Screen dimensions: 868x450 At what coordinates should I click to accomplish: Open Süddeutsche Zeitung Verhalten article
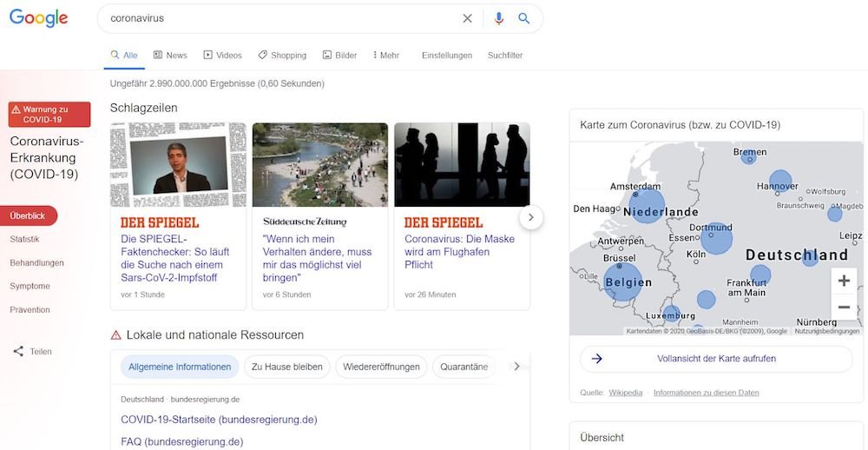(317, 258)
